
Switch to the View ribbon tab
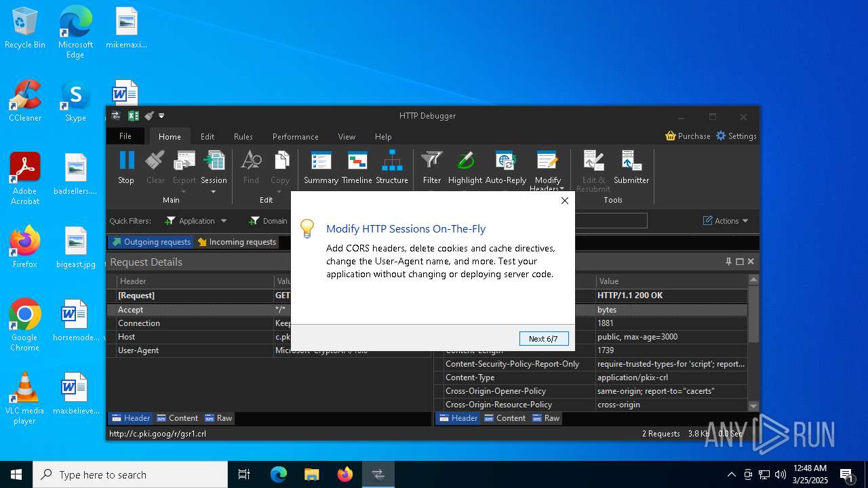tap(347, 136)
